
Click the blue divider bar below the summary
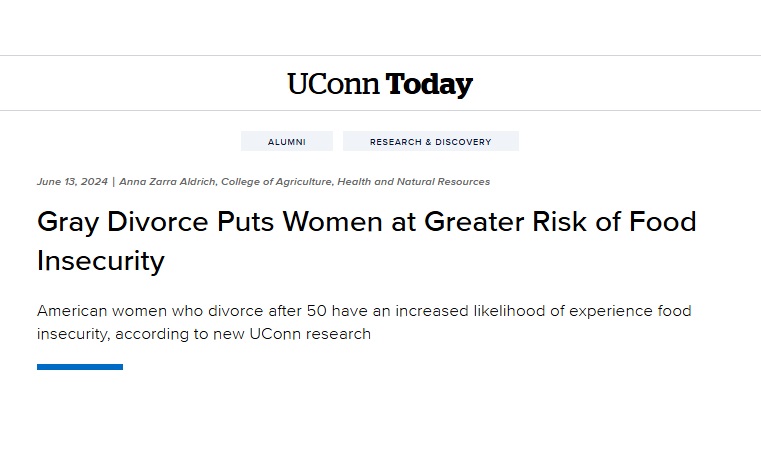(x=80, y=367)
